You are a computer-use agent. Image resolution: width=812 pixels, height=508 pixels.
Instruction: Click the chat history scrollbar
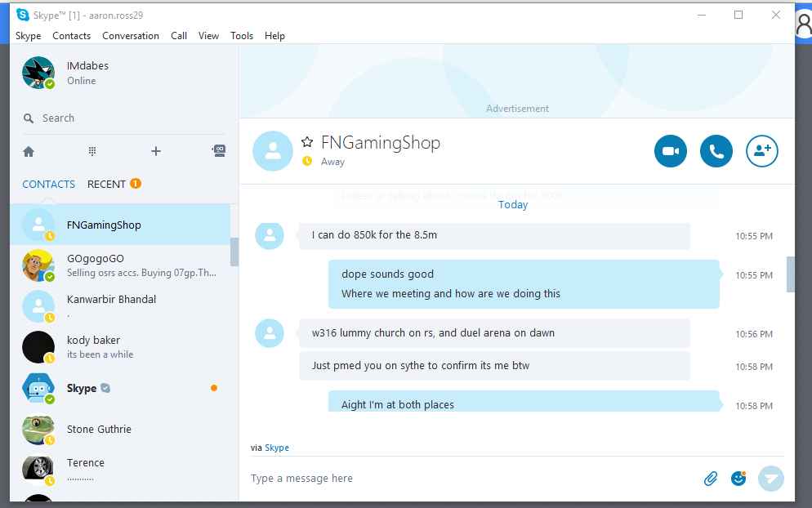[x=790, y=274]
